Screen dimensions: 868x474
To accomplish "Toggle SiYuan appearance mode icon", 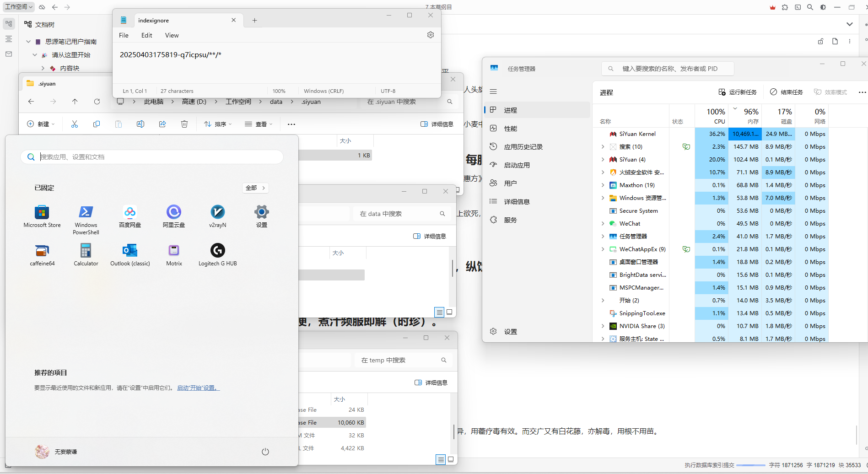I will (x=823, y=7).
